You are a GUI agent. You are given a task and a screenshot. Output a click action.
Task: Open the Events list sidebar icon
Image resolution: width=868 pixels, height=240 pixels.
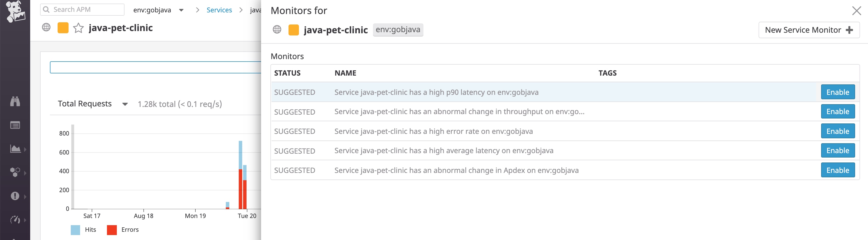[15, 125]
